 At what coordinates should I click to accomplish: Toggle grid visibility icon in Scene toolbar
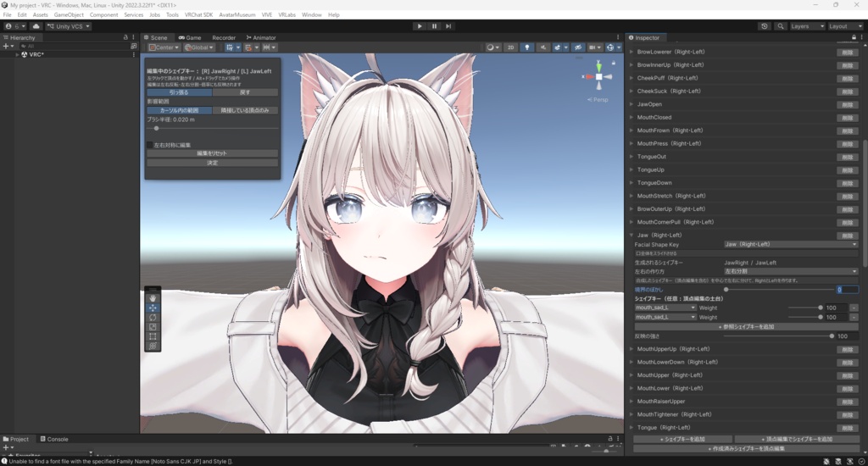coord(229,47)
